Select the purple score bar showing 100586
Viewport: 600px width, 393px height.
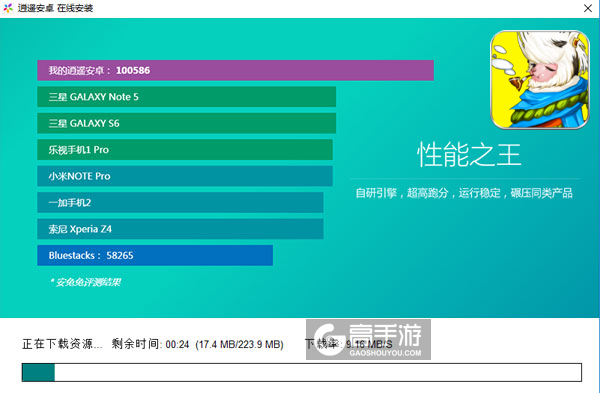click(235, 70)
